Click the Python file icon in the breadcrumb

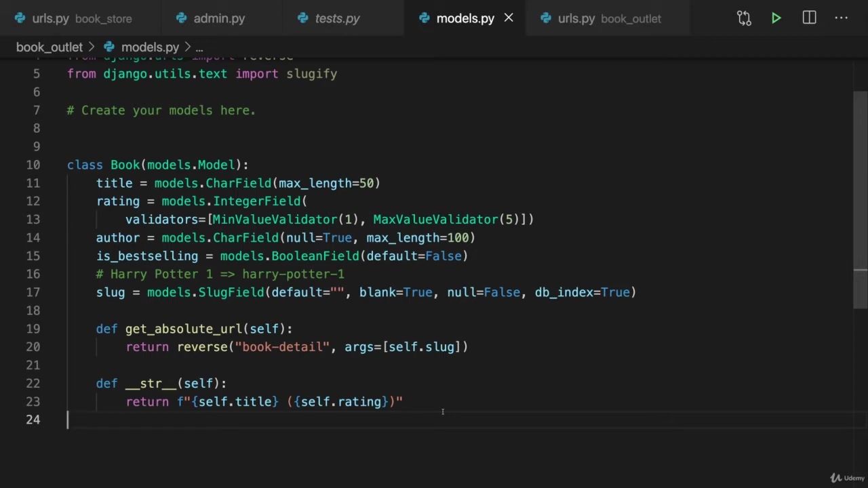coord(109,47)
